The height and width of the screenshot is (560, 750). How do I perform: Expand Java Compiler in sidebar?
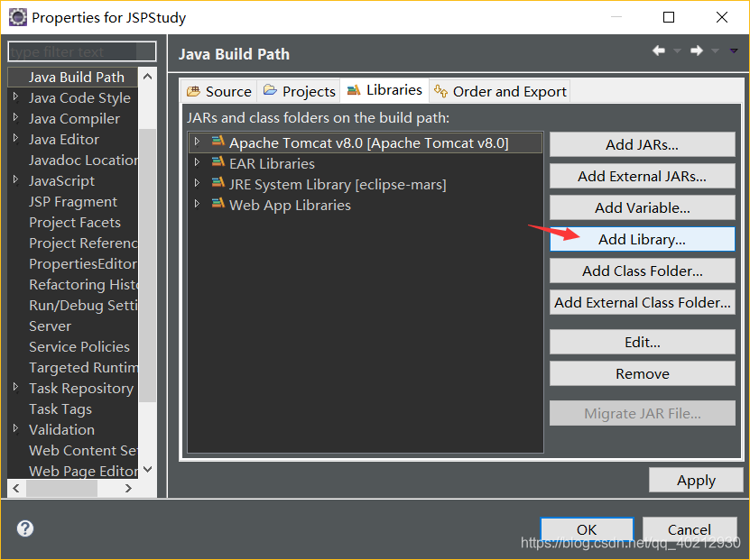coord(15,117)
